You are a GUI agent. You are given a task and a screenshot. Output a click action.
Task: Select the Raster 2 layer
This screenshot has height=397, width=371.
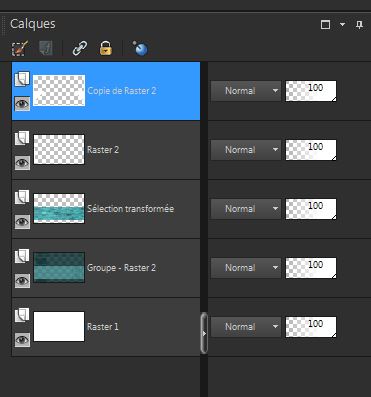pyautogui.click(x=106, y=150)
